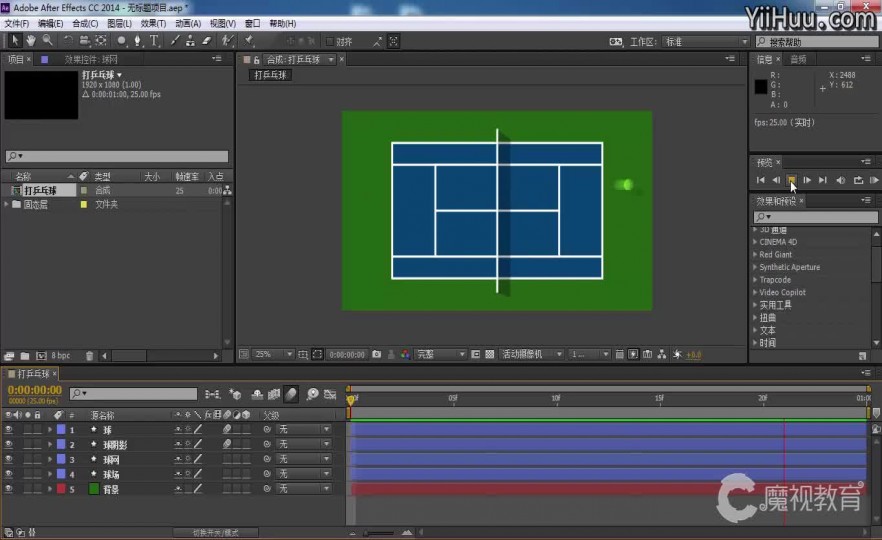This screenshot has height=540, width=882.
Task: Select the Type text tool
Action: (154, 40)
